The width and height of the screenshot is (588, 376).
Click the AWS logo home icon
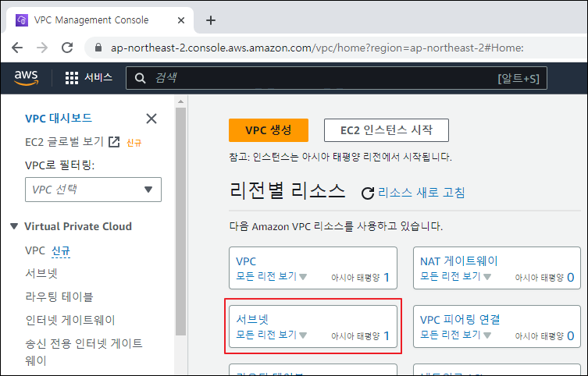[27, 78]
